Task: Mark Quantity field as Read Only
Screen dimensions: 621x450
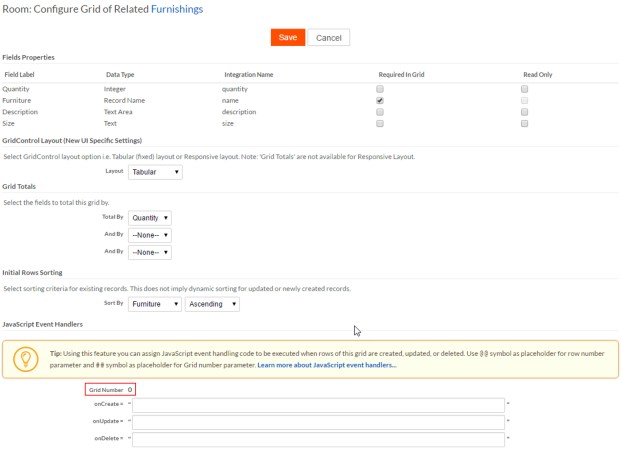Action: point(525,89)
